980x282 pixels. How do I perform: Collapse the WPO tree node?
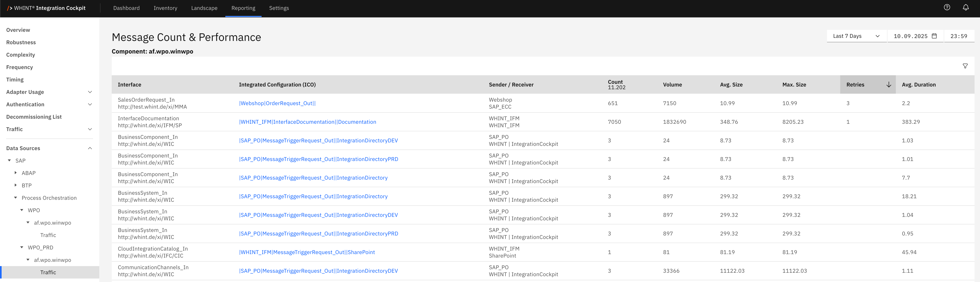pyautogui.click(x=22, y=210)
